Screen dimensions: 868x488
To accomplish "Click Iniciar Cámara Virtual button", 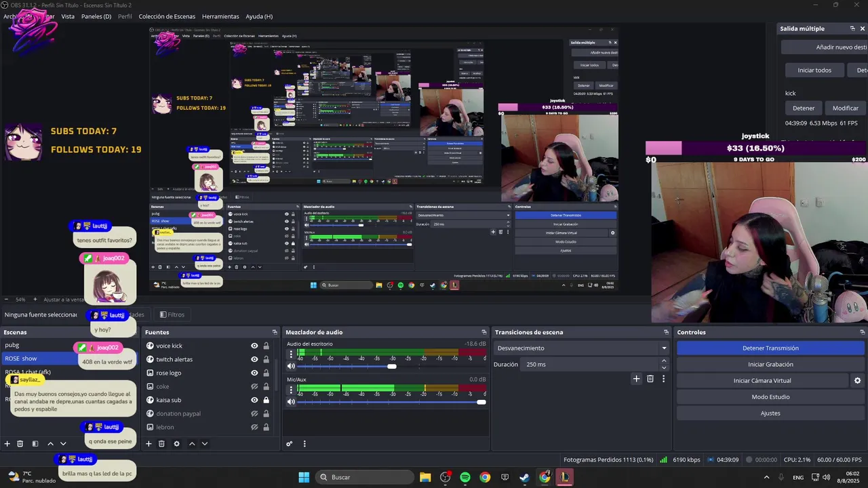I will 762,380.
